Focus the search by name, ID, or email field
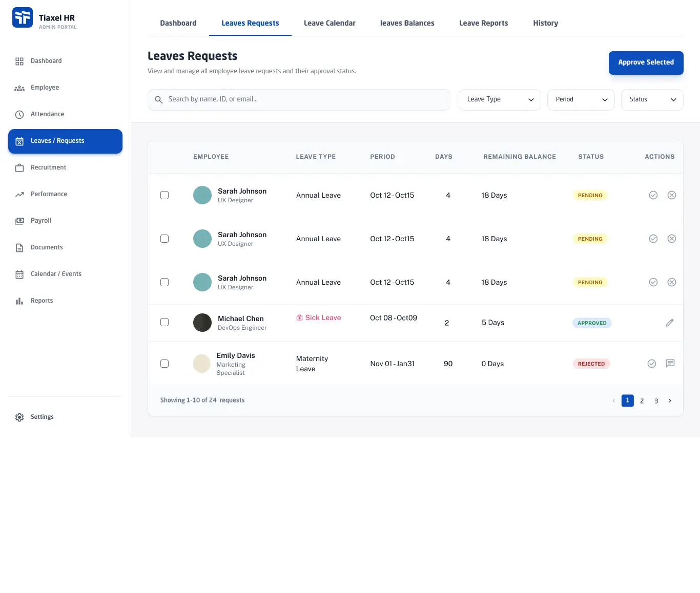Viewport: 700px width, 593px height. coord(299,100)
